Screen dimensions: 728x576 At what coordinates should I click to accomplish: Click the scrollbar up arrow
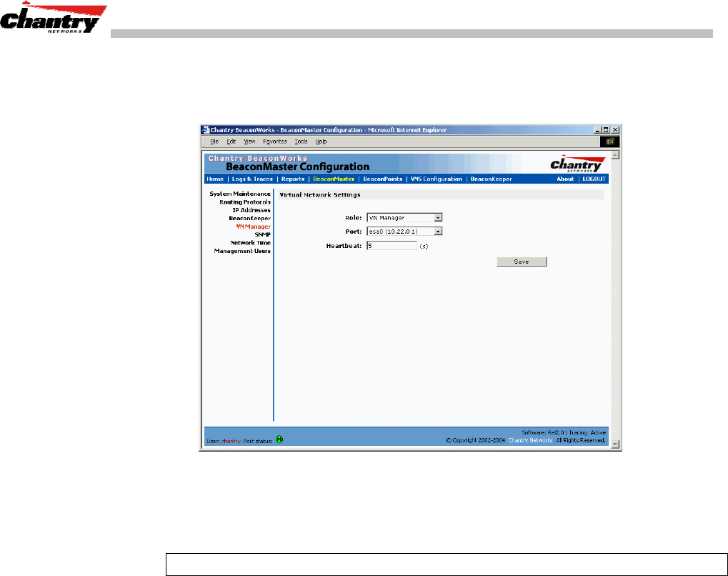pos(615,155)
